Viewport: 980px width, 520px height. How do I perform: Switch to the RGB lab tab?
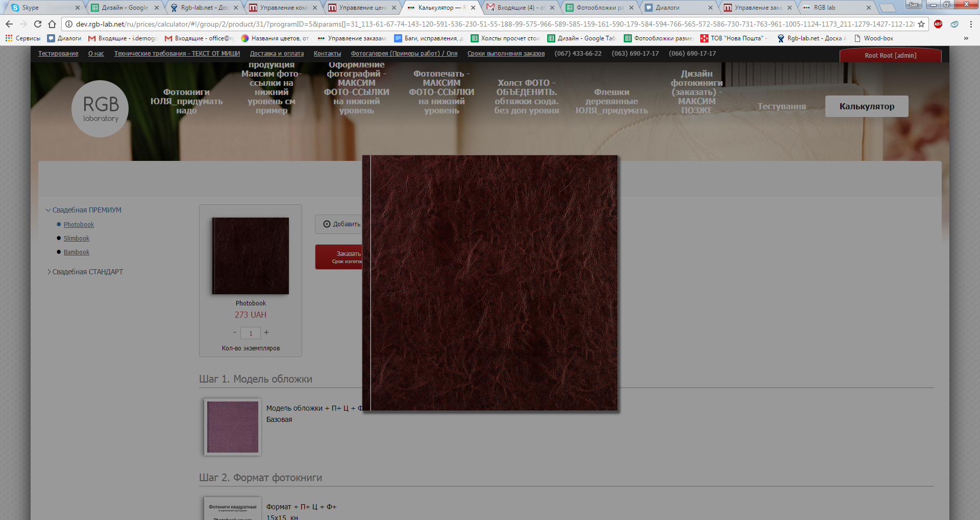(835, 8)
